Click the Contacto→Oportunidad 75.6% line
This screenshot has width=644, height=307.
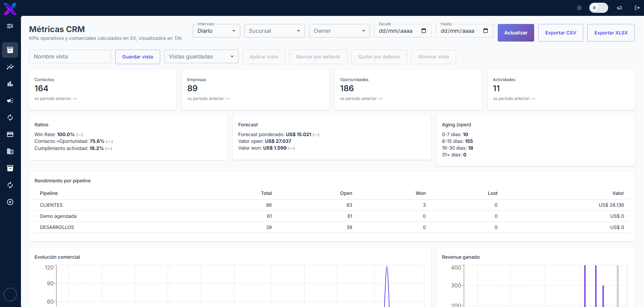[x=74, y=141]
